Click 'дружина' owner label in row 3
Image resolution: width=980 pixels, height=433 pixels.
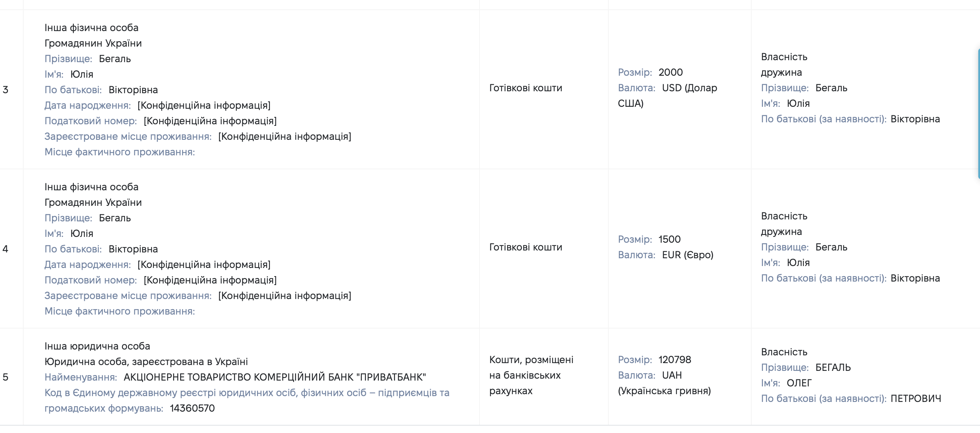click(781, 73)
